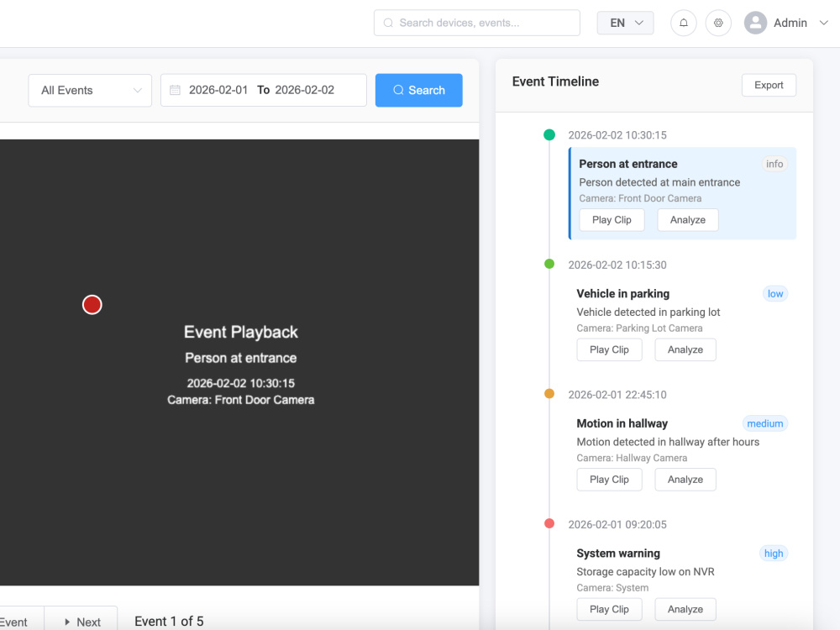Click the low severity tag
Image resolution: width=840 pixels, height=630 pixels.
775,293
